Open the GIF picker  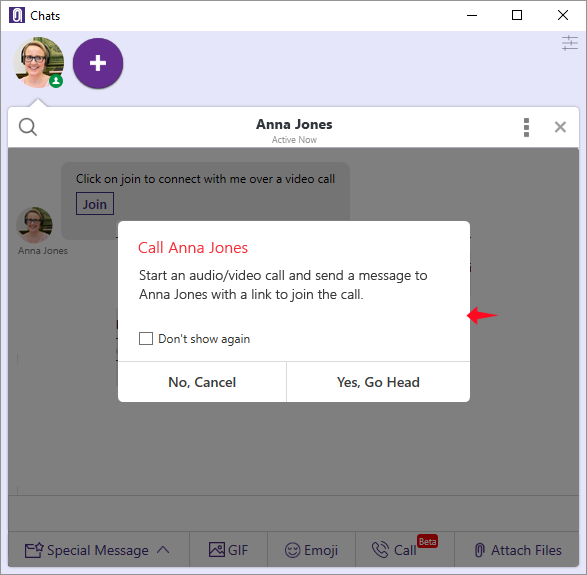coord(228,550)
